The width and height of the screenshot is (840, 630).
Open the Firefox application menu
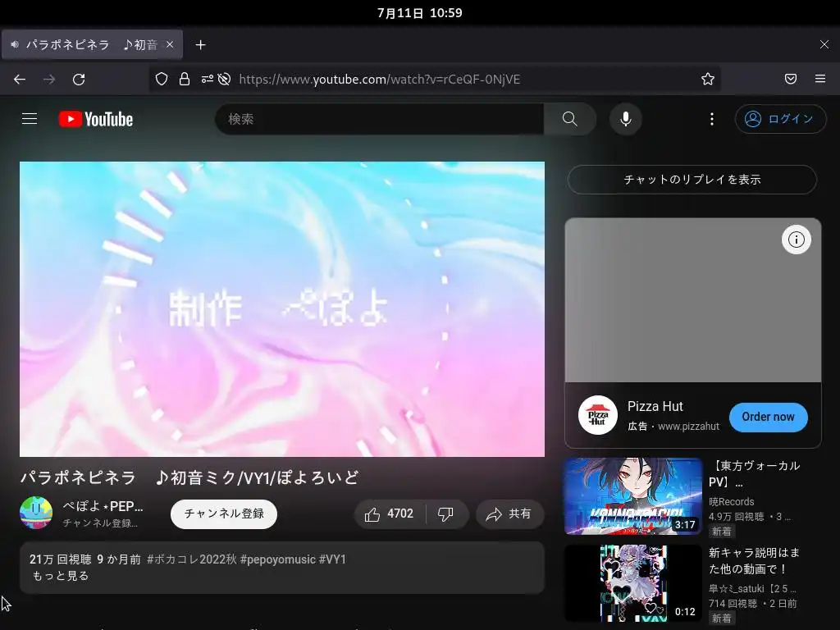point(820,80)
